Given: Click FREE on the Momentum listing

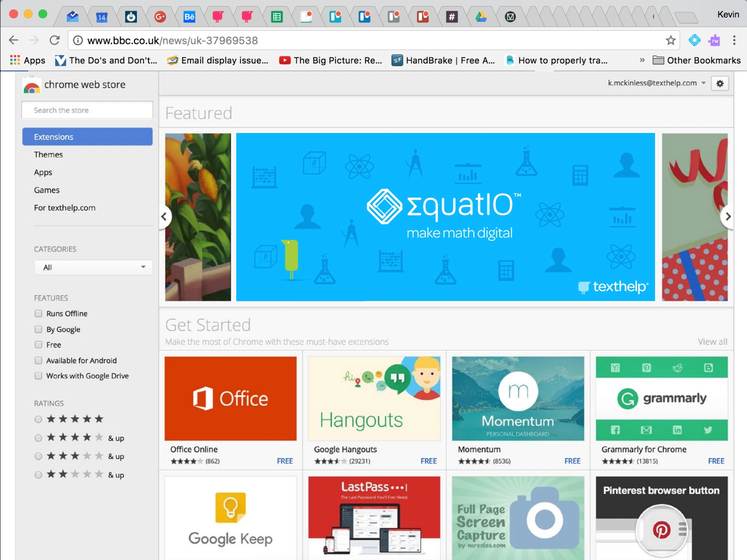Looking at the screenshot, I should pos(572,461).
